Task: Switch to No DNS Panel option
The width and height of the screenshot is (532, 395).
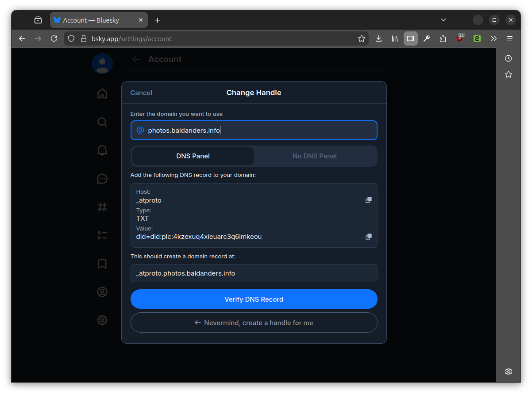Action: [314, 156]
